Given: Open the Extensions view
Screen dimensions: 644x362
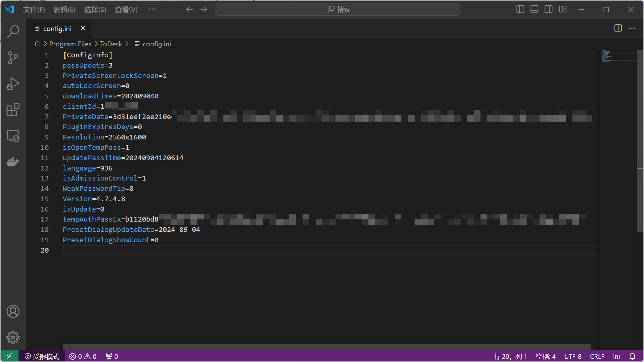Looking at the screenshot, I should [x=13, y=110].
